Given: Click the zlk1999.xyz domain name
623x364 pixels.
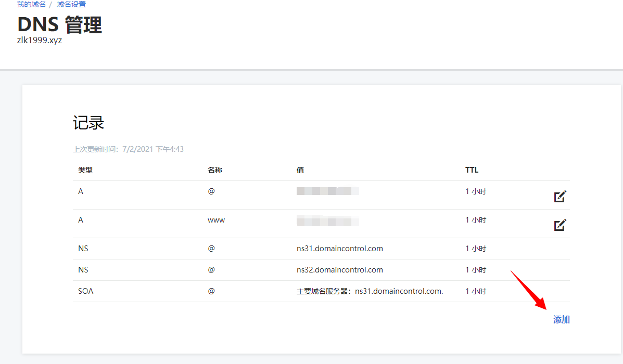Looking at the screenshot, I should (x=40, y=41).
